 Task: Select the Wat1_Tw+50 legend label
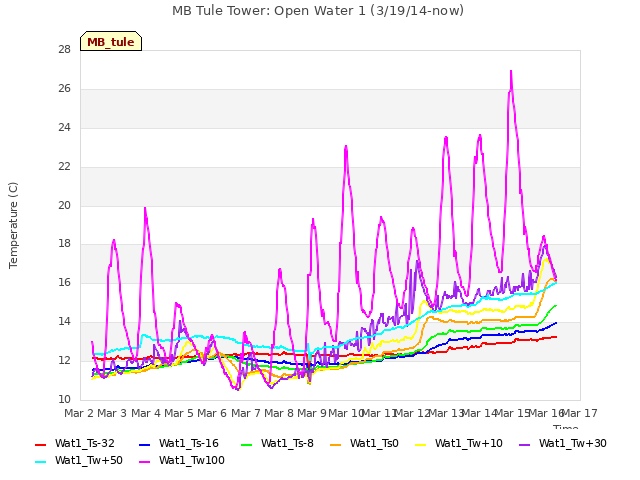tap(89, 461)
